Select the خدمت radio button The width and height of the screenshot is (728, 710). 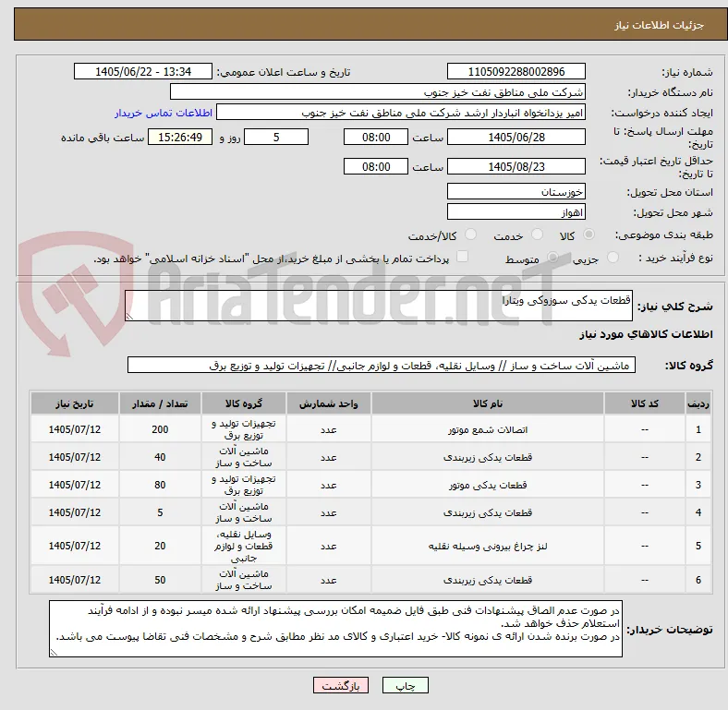click(x=537, y=235)
